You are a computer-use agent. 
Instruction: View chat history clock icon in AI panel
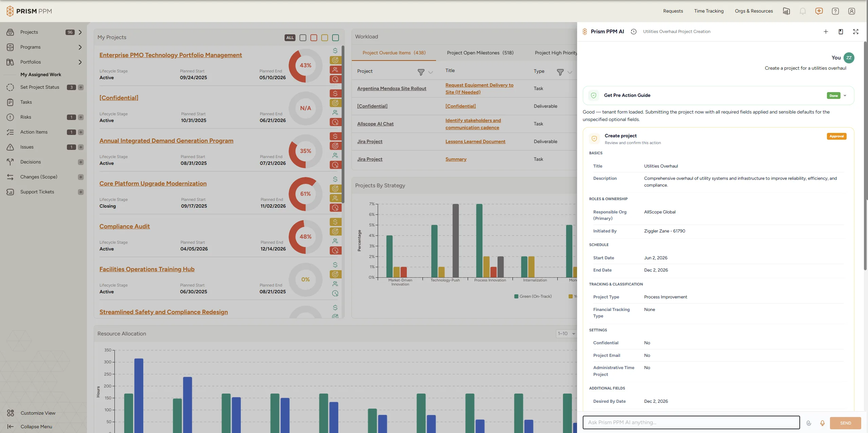point(633,32)
